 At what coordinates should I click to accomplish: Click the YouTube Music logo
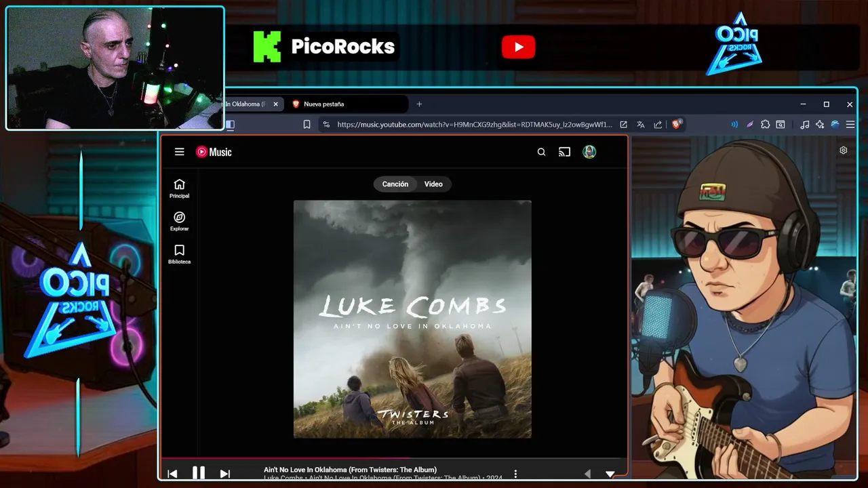click(214, 152)
